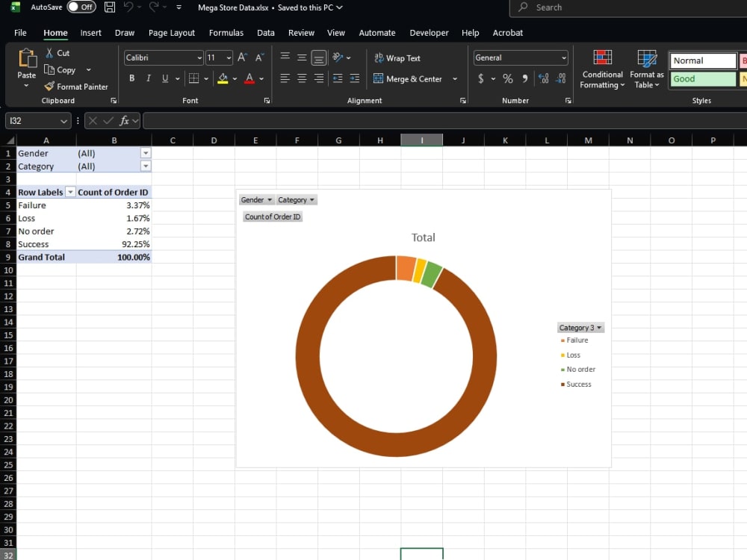Switch to the Formulas tab
The width and height of the screenshot is (747, 560).
[226, 33]
